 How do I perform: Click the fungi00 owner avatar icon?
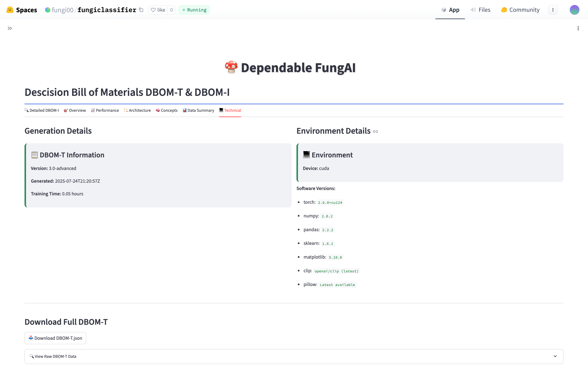(x=48, y=10)
